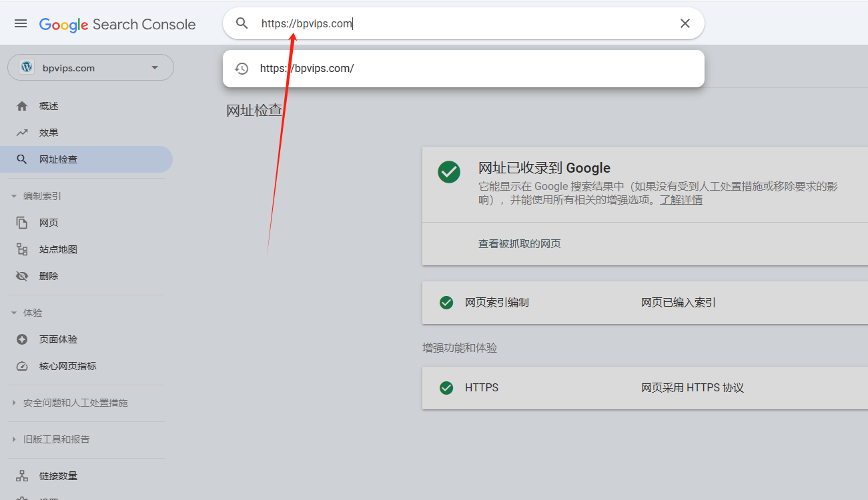
Task: Select the https://bpvips.com/ suggestion
Action: [x=464, y=69]
